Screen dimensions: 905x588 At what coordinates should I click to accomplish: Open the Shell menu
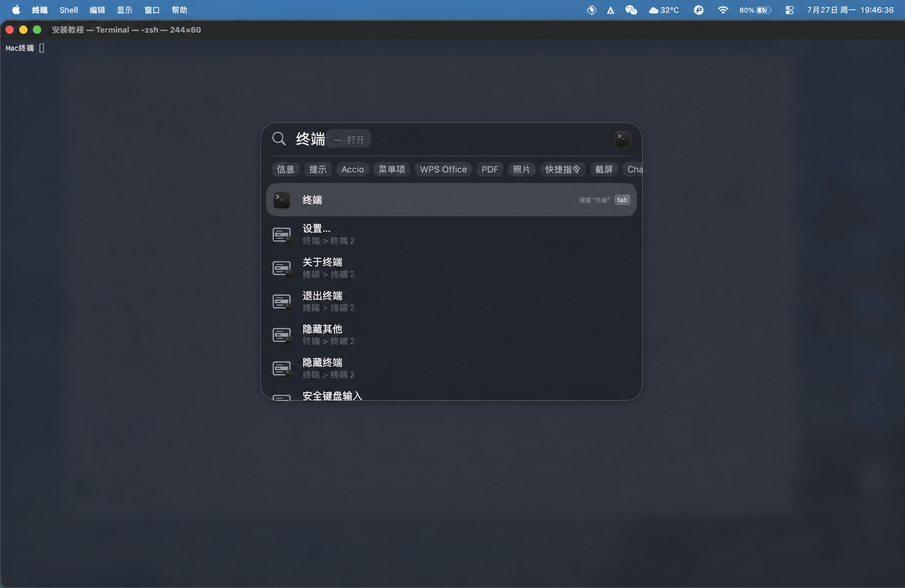(x=69, y=10)
